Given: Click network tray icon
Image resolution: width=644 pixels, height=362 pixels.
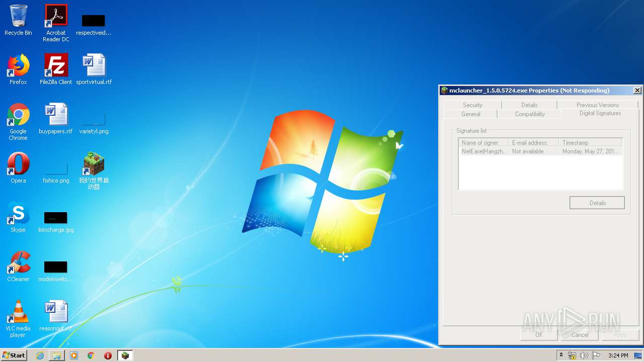Looking at the screenshot, I should pyautogui.click(x=572, y=355).
